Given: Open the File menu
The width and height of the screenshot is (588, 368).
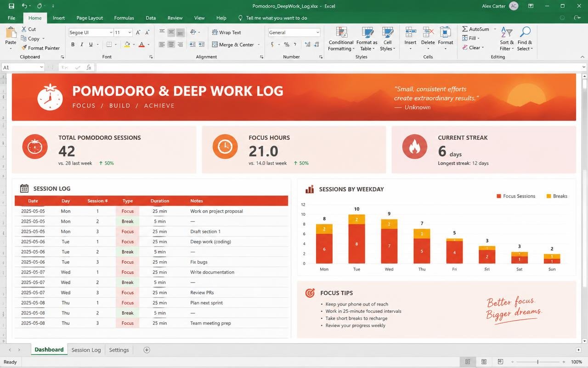Looking at the screenshot, I should point(11,18).
